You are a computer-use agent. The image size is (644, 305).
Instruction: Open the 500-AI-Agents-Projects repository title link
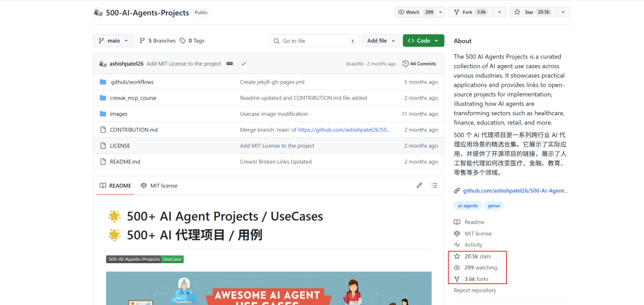click(147, 13)
